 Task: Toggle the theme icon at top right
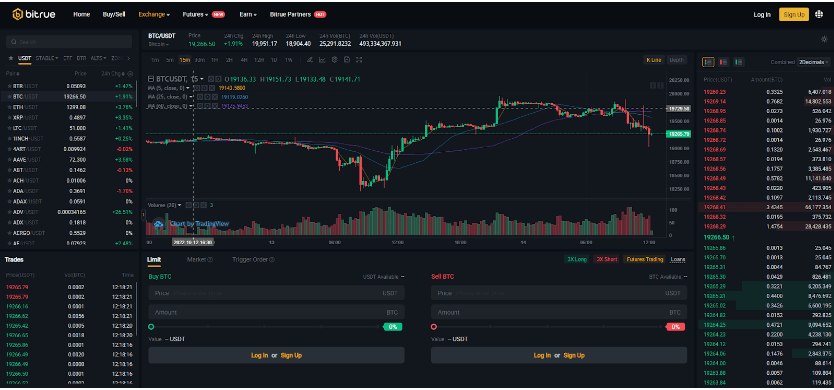click(x=824, y=39)
